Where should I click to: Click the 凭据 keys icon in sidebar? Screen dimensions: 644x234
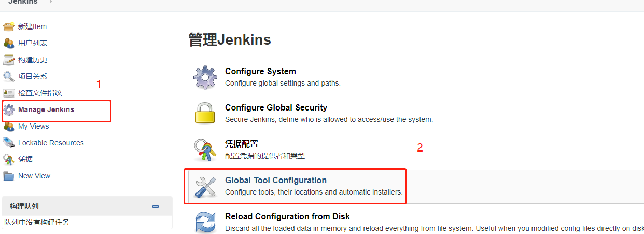pos(9,159)
